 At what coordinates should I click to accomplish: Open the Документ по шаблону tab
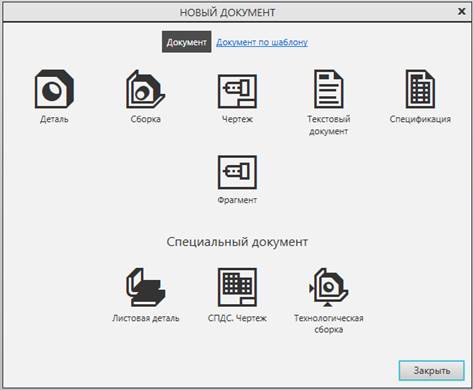(x=262, y=42)
